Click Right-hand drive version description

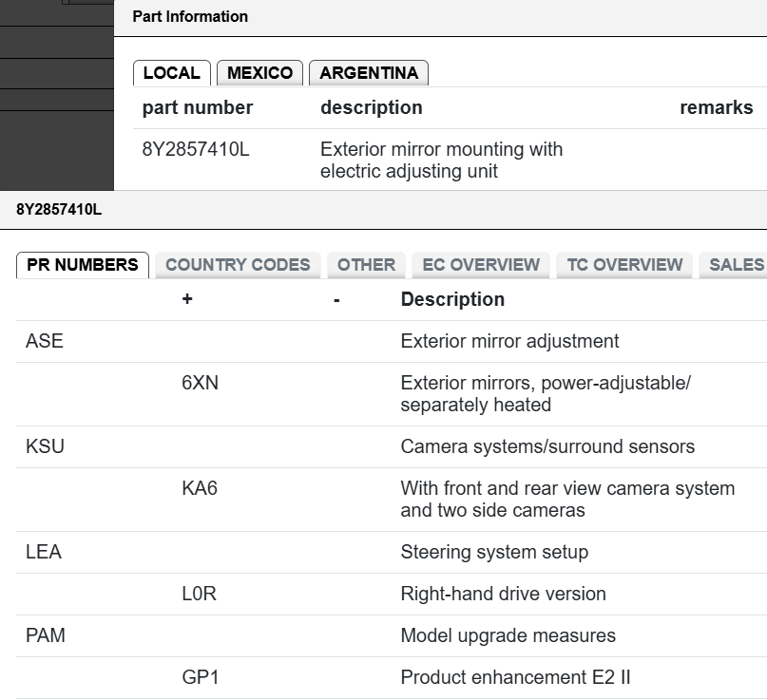[504, 594]
